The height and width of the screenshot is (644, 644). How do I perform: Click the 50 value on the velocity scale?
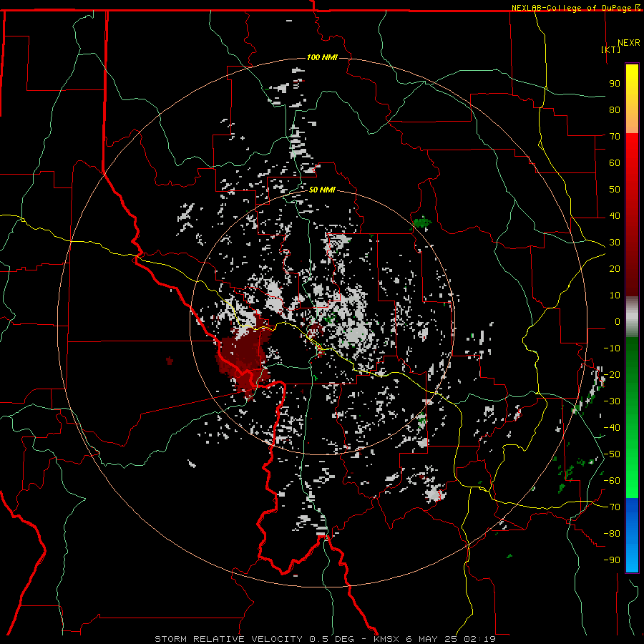coord(615,190)
